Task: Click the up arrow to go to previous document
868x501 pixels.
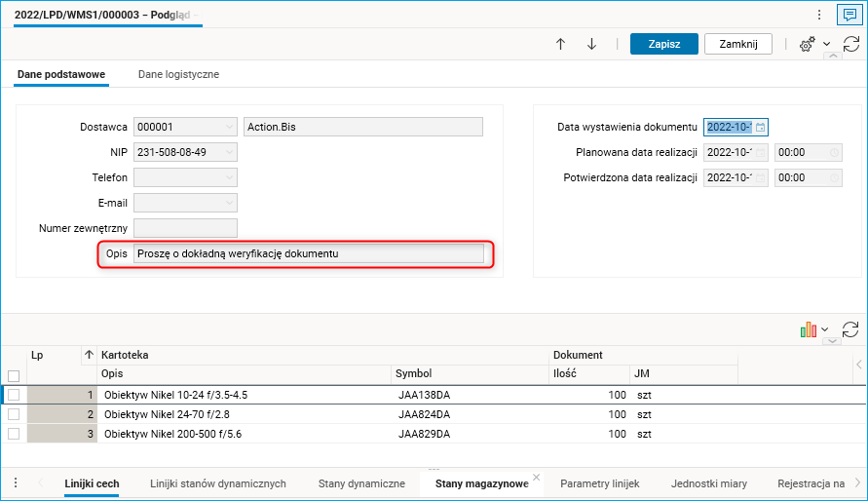Action: click(x=560, y=44)
